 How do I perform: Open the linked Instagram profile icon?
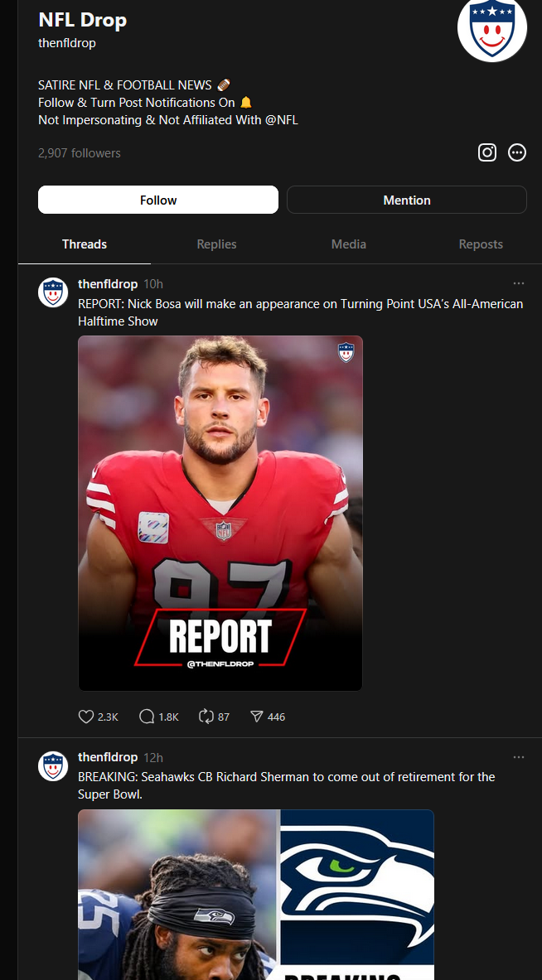[487, 152]
